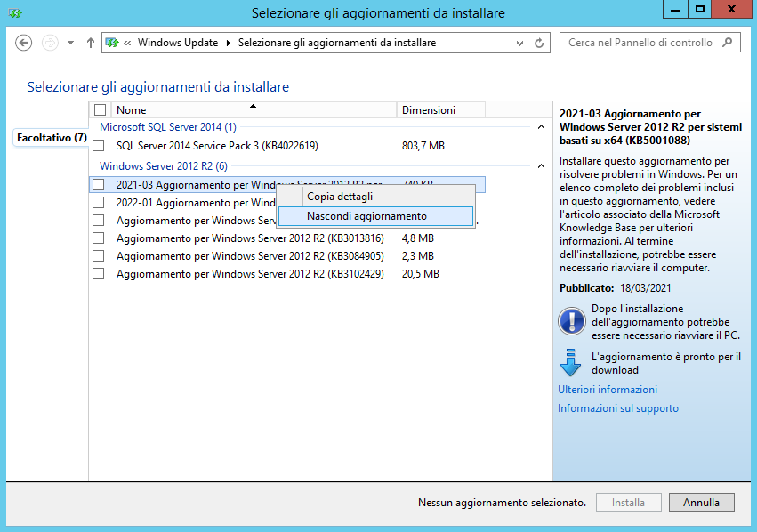Check SQL Server 2014 Service Pack 3 checkbox
The width and height of the screenshot is (757, 532).
pos(99,145)
